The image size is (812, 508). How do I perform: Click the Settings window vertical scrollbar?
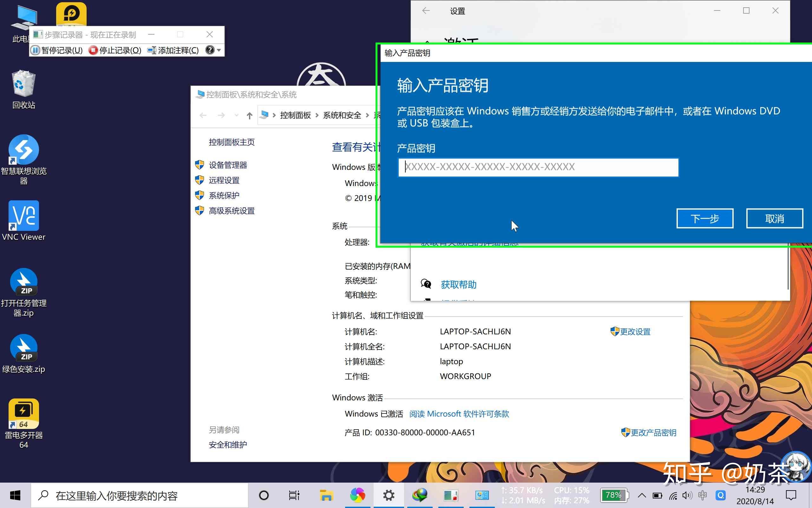tap(788, 267)
